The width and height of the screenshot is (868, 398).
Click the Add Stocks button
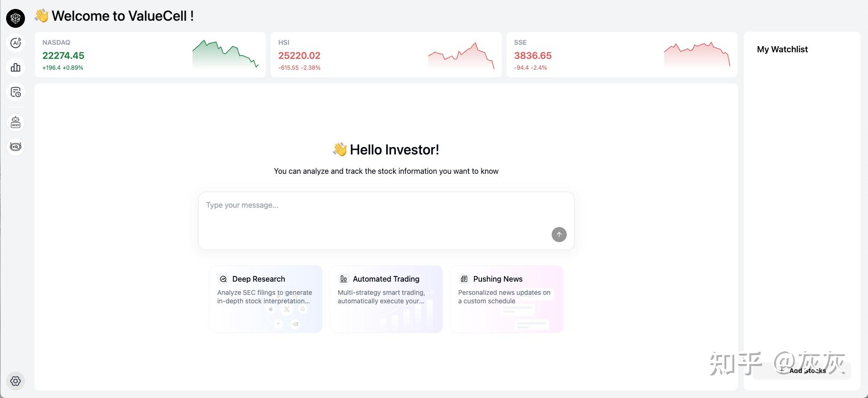pos(802,371)
